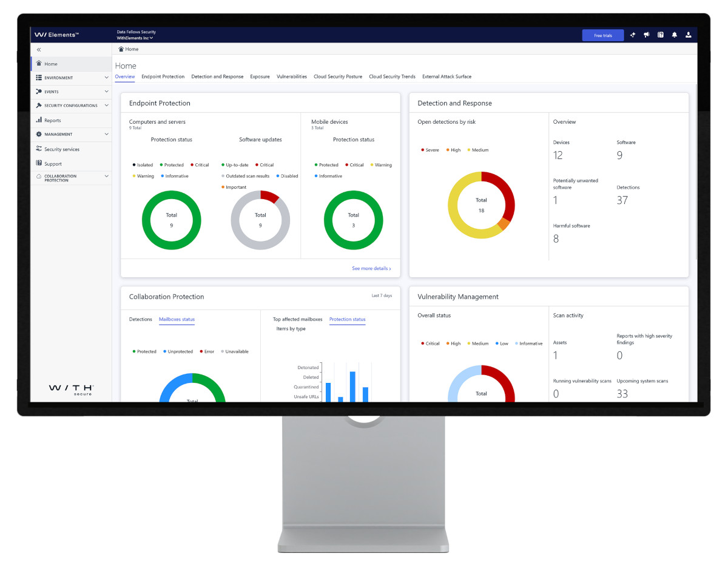Screen dimensions: 728x565
Task: Toggle the Severe legend in Open detections
Action: pos(430,150)
